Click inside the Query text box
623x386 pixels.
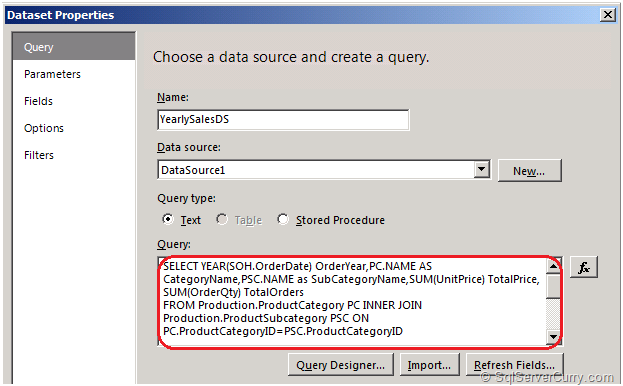coord(352,301)
